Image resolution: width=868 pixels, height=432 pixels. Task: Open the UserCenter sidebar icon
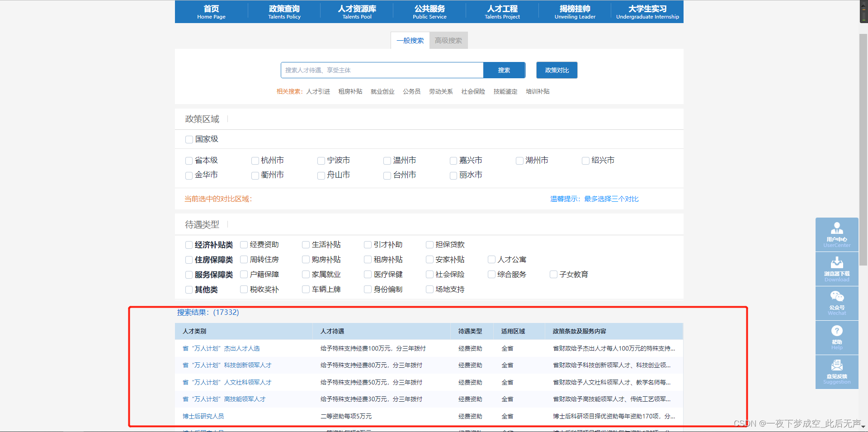[837, 235]
